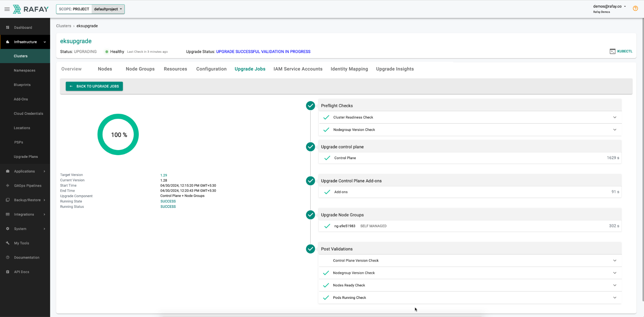This screenshot has height=317, width=644.
Task: Click the Rafay logo
Action: [x=31, y=9]
